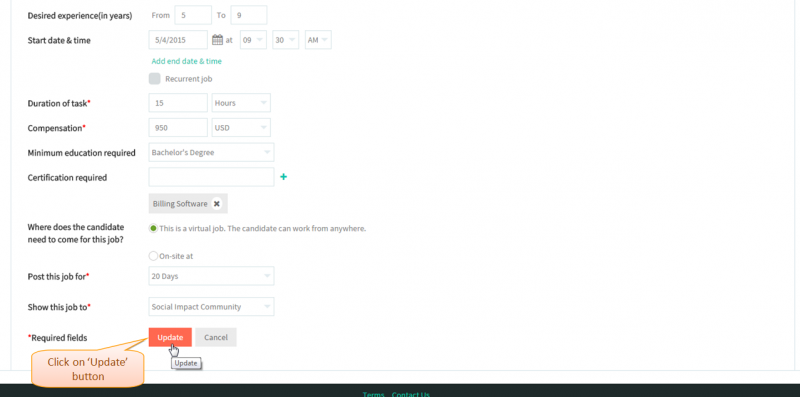Focus the experience To field

point(249,15)
